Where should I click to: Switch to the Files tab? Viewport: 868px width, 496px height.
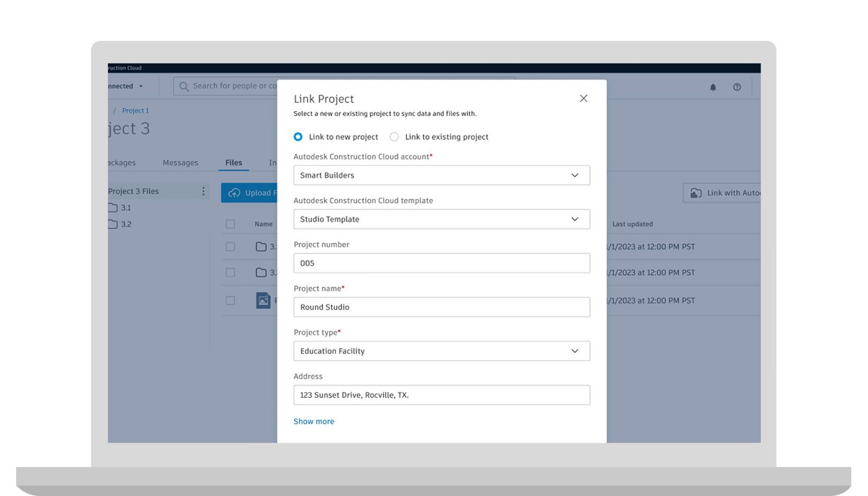[234, 163]
